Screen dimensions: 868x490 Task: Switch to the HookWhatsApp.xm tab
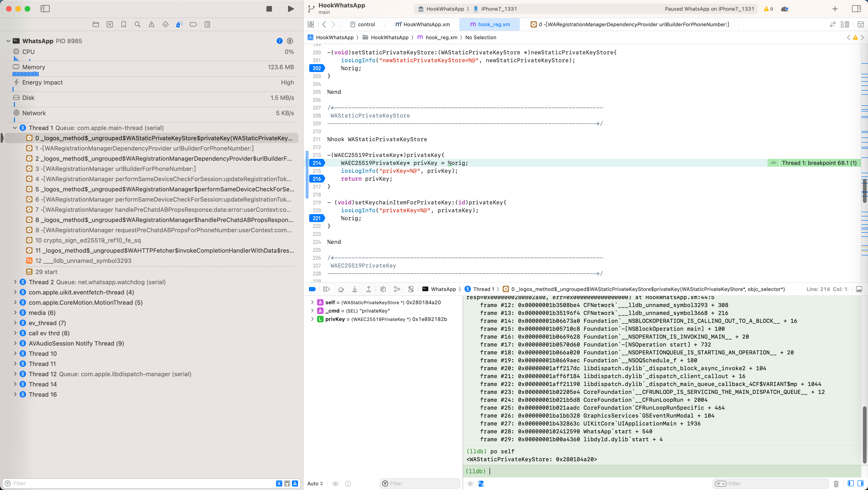click(x=423, y=24)
